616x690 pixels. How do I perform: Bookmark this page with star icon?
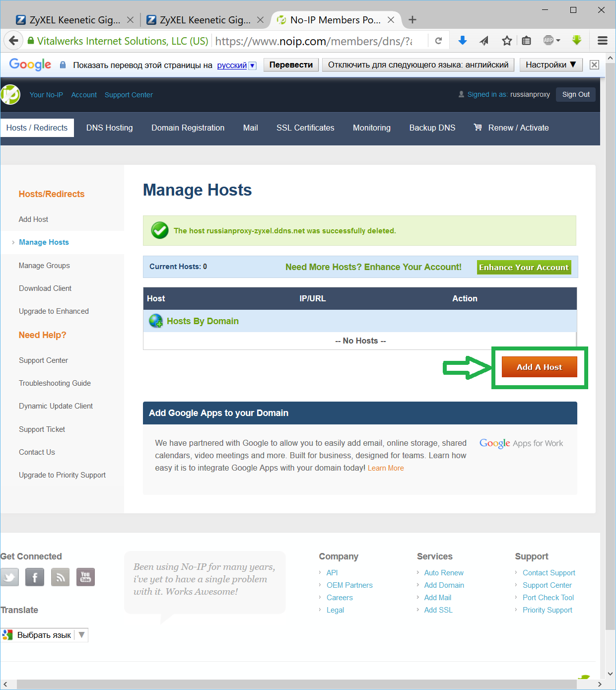pos(506,41)
